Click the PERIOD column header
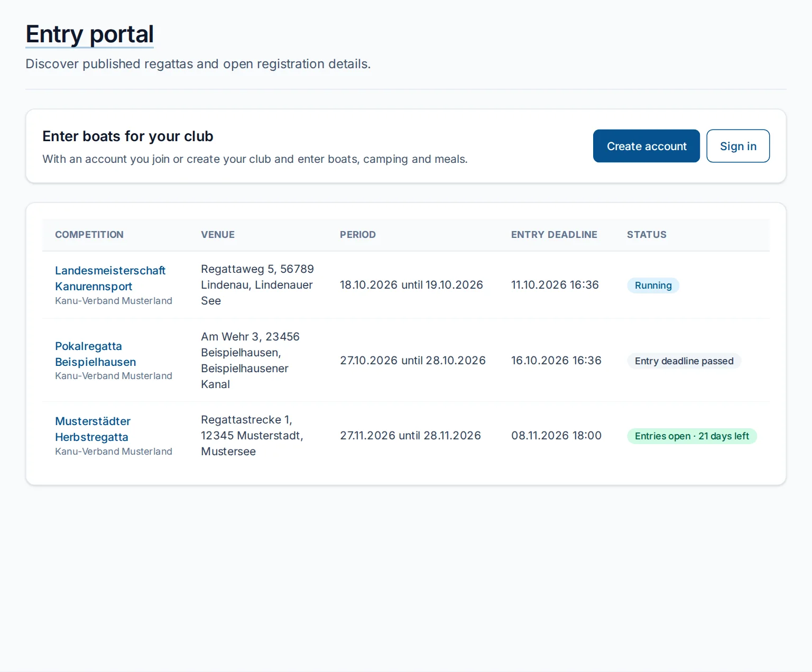This screenshot has height=672, width=812. (x=358, y=235)
